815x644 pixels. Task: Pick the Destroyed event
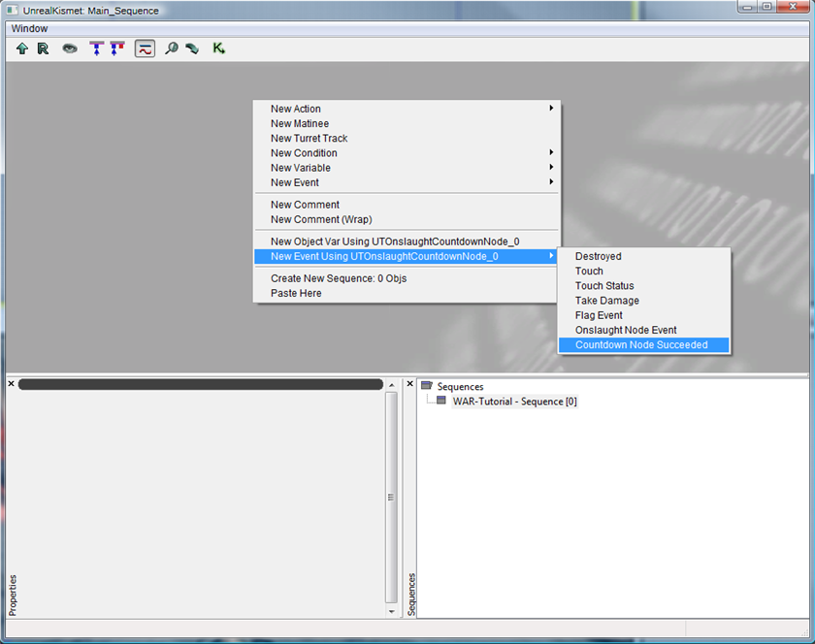[x=644, y=256]
